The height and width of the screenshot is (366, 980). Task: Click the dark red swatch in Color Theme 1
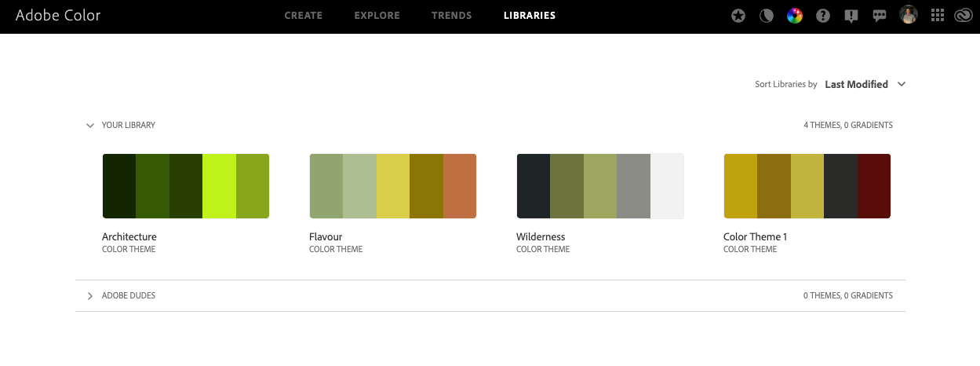pos(874,186)
